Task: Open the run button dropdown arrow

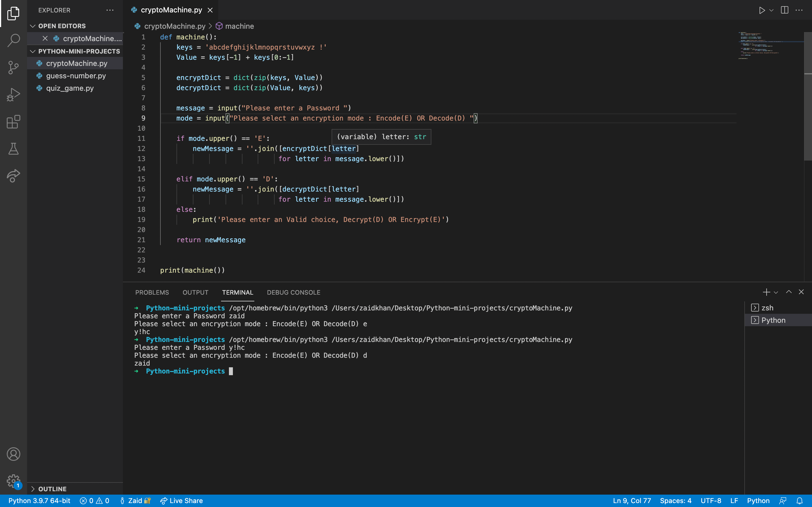Action: [x=771, y=10]
